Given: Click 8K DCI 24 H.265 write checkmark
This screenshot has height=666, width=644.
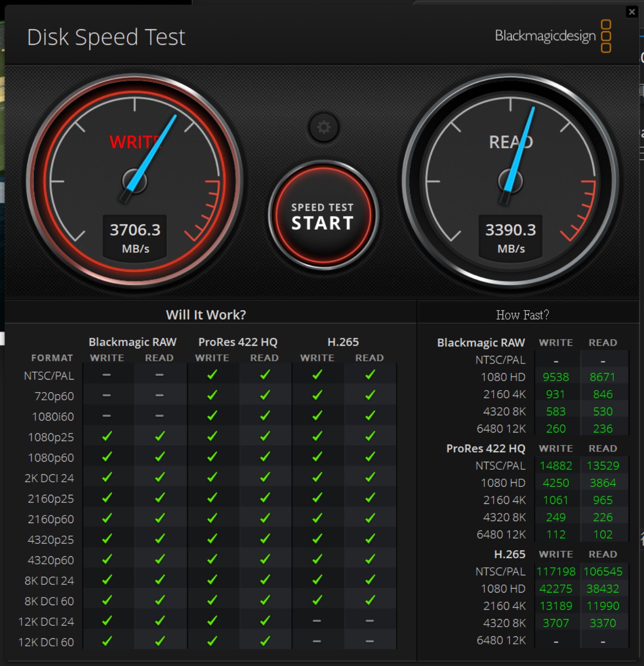Looking at the screenshot, I should (x=317, y=579).
